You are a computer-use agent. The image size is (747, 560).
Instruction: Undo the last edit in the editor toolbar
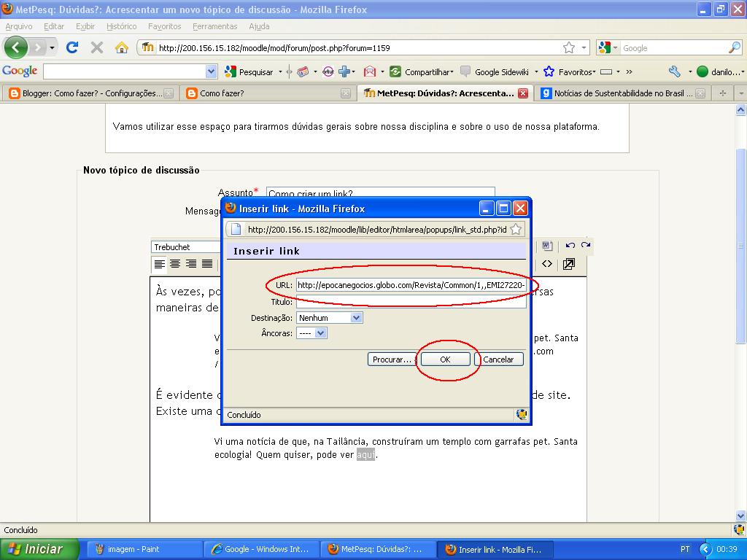click(570, 246)
